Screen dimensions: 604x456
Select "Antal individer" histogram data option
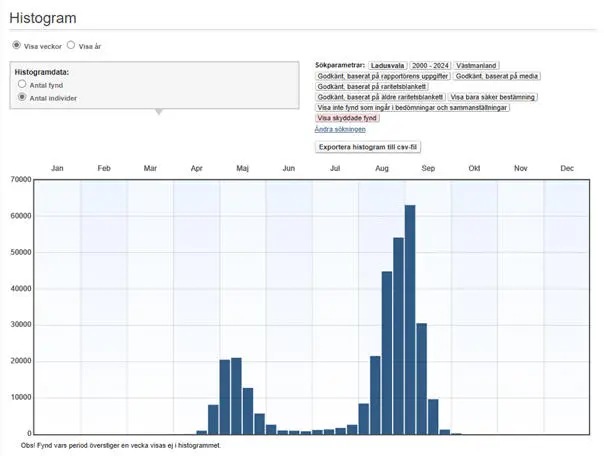[23, 98]
